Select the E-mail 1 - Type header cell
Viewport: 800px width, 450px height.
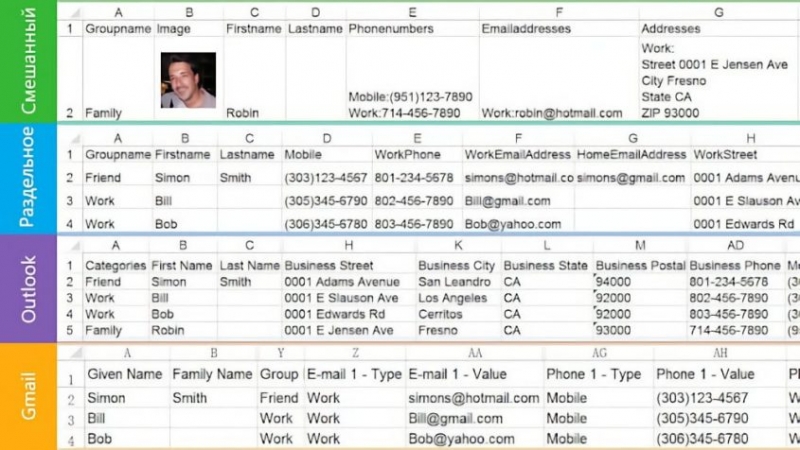(355, 374)
